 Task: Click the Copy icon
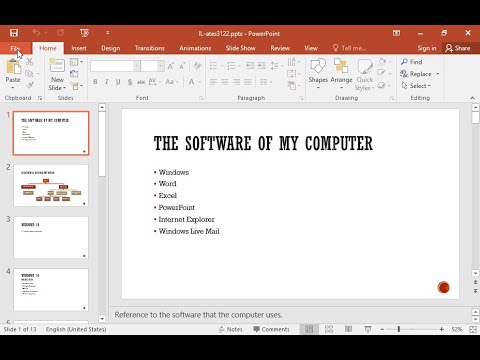pyautogui.click(x=29, y=73)
